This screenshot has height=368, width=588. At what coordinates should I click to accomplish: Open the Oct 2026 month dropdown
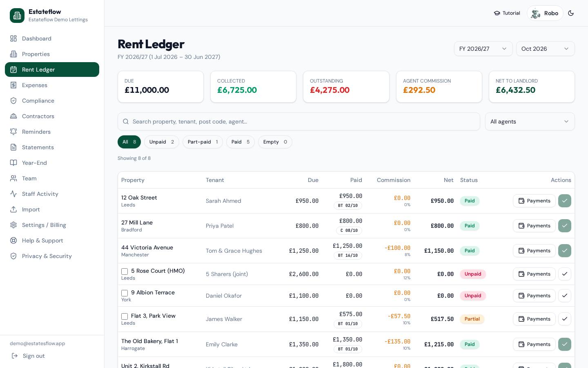point(546,49)
